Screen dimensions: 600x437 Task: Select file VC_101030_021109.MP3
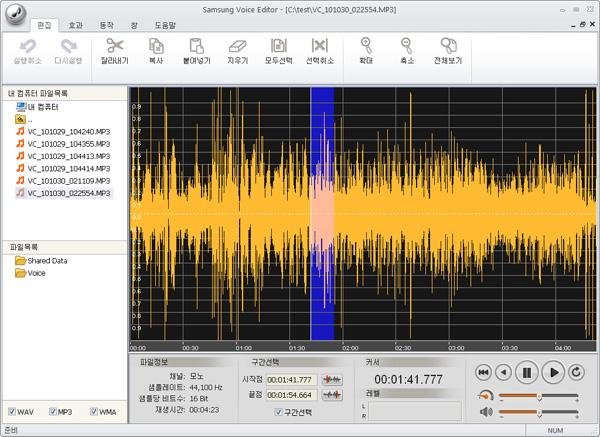[x=64, y=181]
